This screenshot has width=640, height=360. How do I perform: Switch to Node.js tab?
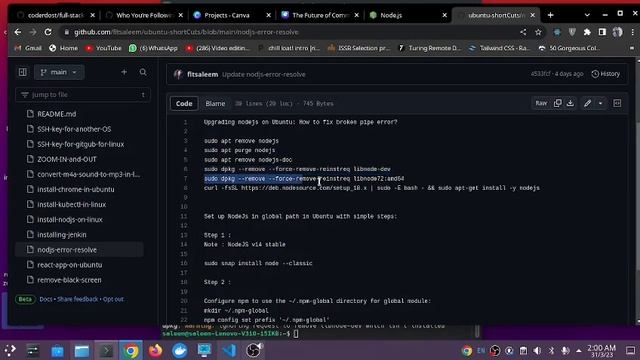(408, 15)
